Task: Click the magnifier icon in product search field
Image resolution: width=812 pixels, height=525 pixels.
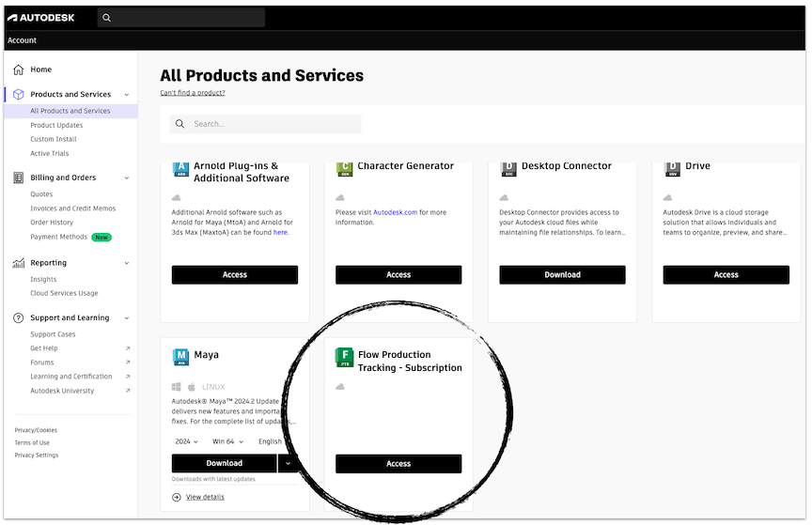Action: tap(180, 124)
